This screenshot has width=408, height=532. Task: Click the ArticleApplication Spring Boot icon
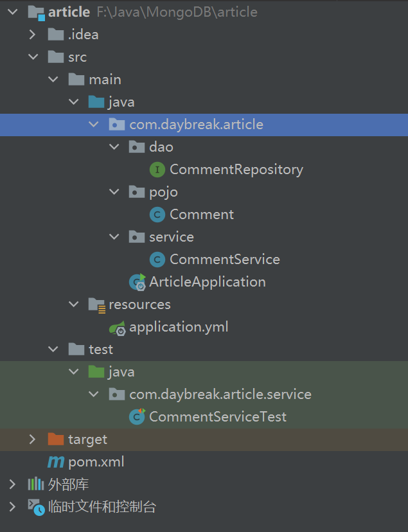[x=137, y=282]
